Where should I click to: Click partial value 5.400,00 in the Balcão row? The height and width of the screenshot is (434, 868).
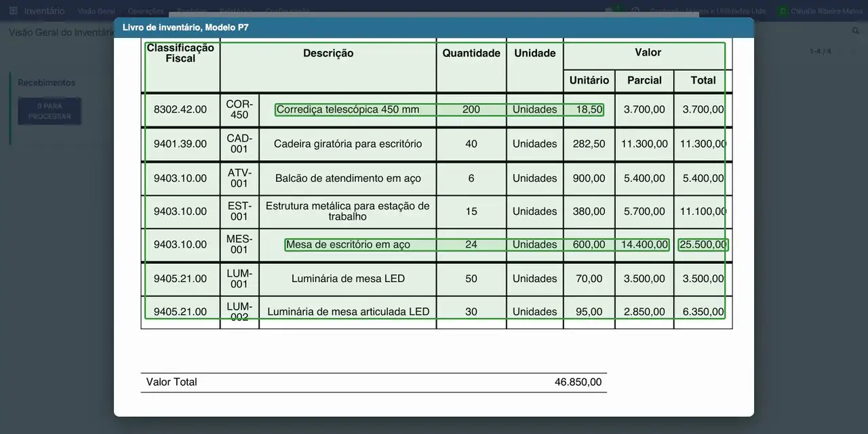(x=644, y=178)
